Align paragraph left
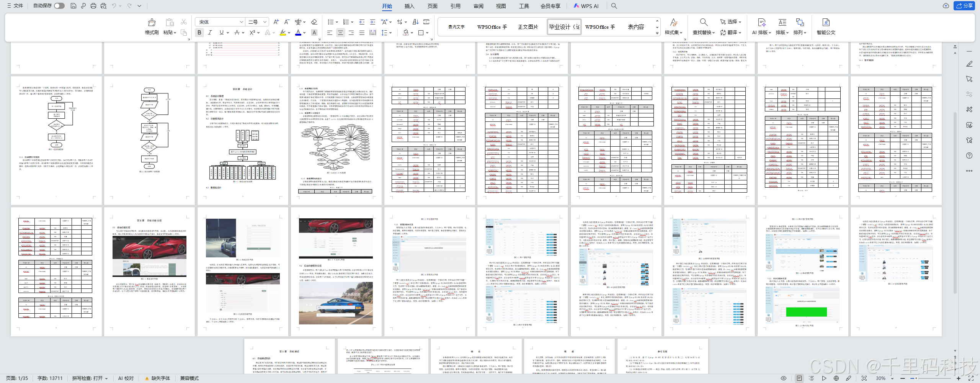This screenshot has height=383, width=980. pos(330,33)
